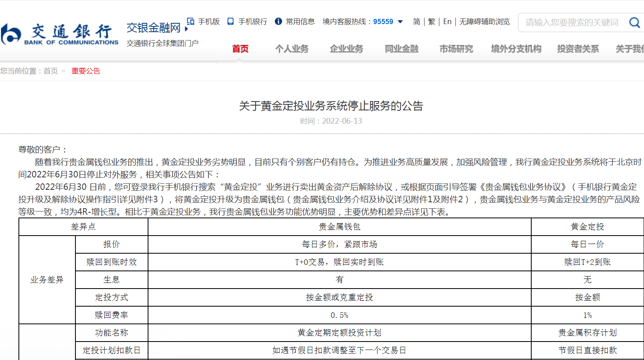Image resolution: width=644 pixels, height=360 pixels.
Task: Switch language to 繁 traditional
Action: point(431,22)
